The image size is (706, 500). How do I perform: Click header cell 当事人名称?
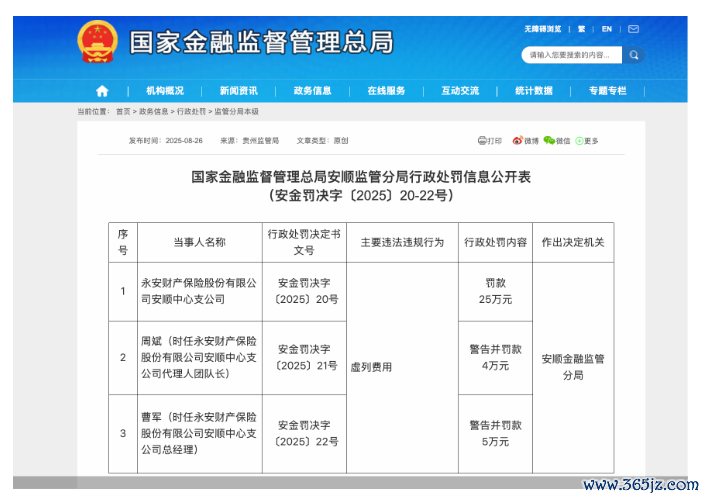(x=200, y=242)
